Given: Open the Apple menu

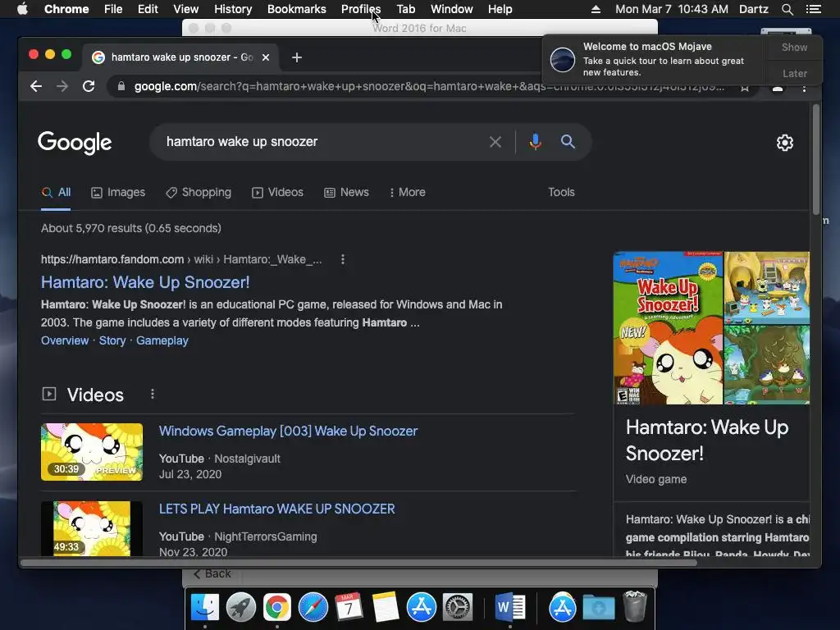Looking at the screenshot, I should tap(22, 9).
